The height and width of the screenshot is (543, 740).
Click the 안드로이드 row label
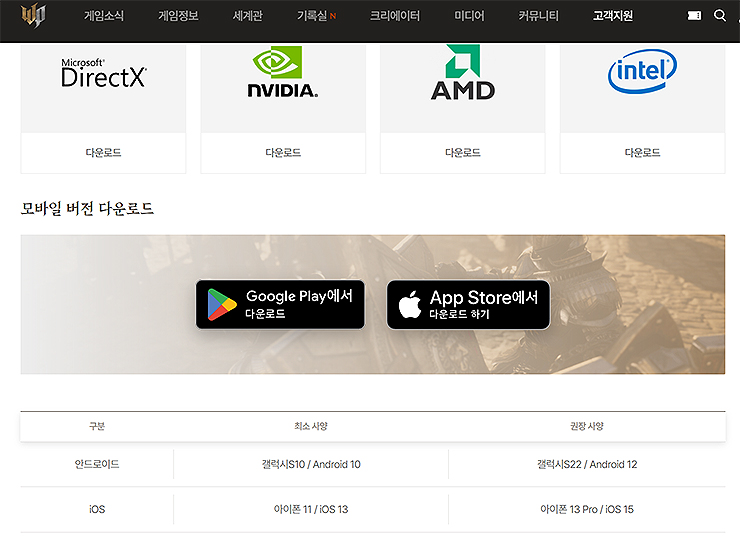point(97,464)
